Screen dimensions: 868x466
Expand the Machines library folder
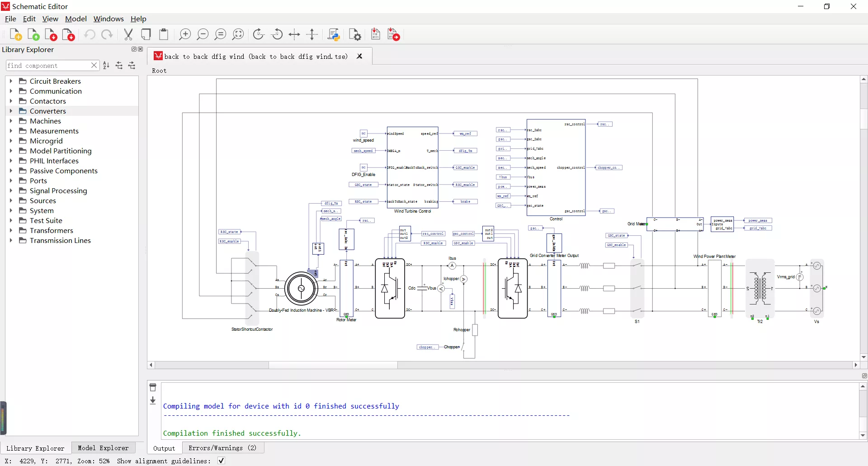click(x=11, y=121)
